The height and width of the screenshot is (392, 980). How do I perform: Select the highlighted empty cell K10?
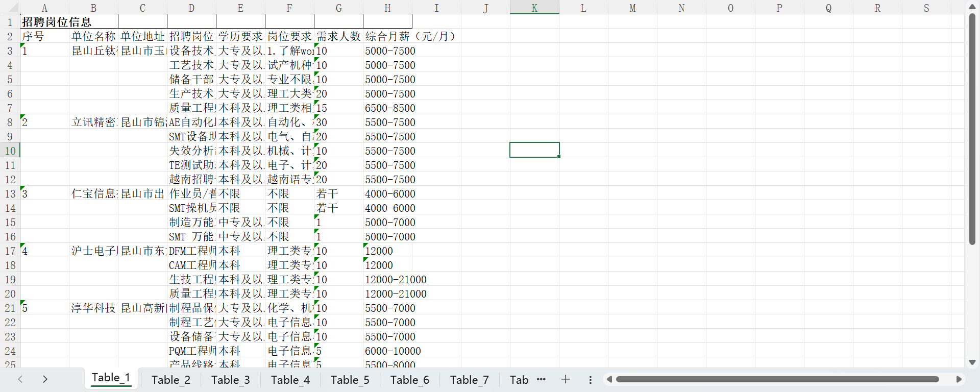pos(534,150)
